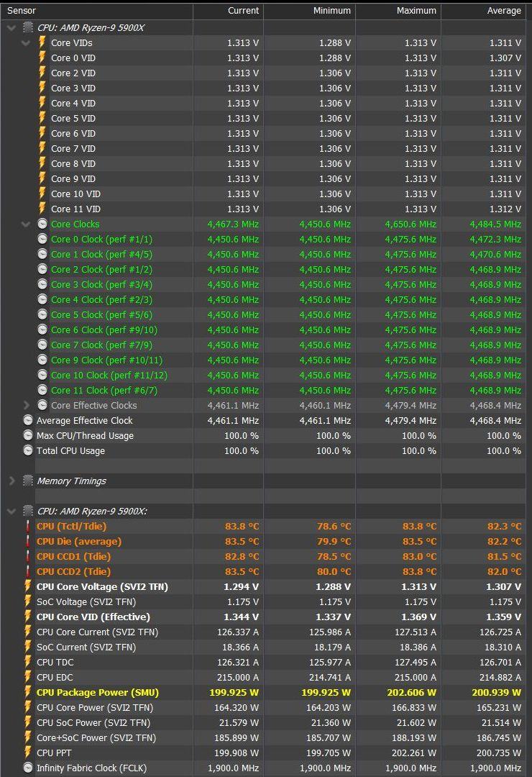The image size is (532, 777).
Task: Click the clock icon beside Core Effective Clocks
Action: 42,405
